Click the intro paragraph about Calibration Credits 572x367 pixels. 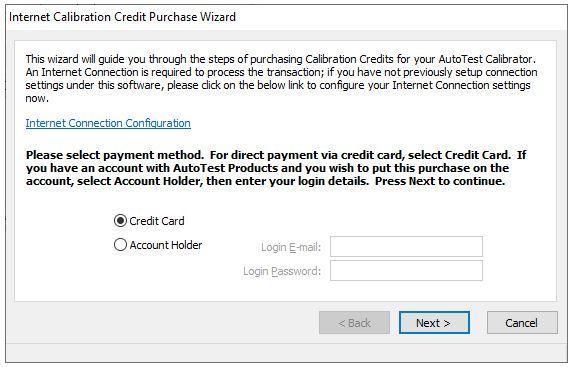tap(281, 78)
